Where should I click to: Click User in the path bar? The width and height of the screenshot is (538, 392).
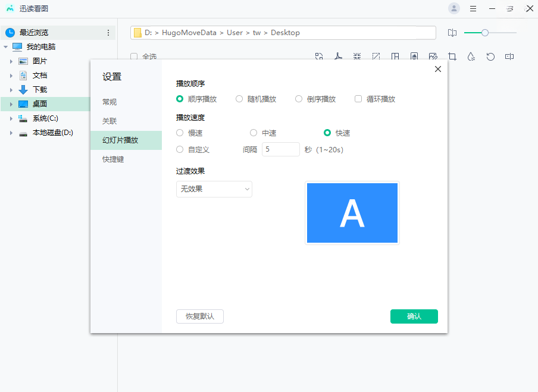234,33
